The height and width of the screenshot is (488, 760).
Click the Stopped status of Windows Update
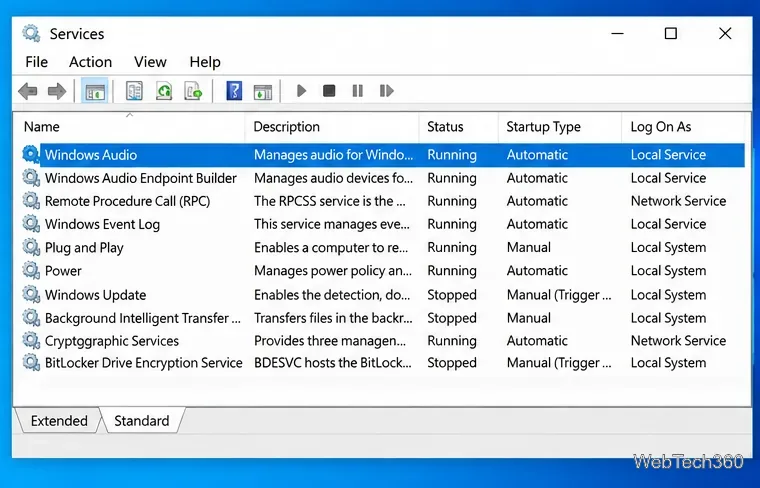(x=452, y=295)
